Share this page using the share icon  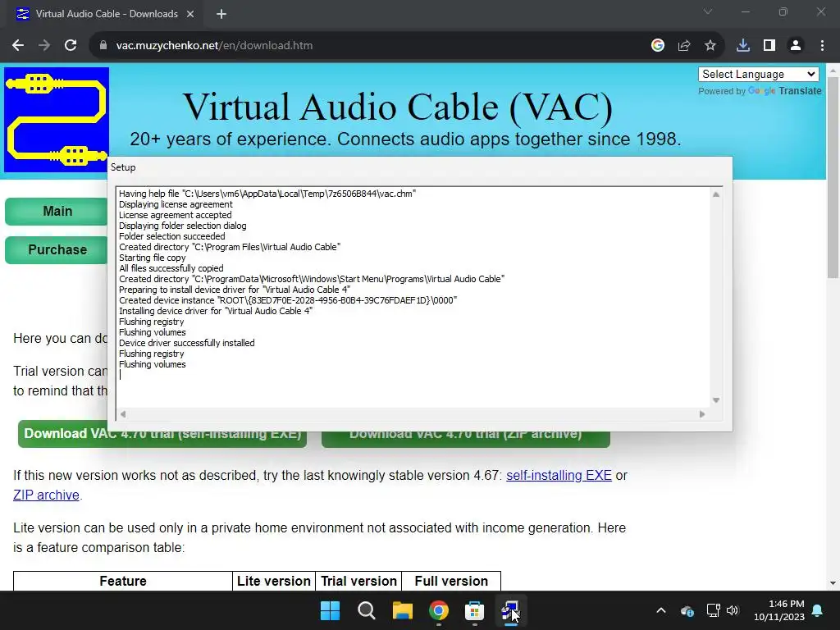click(683, 46)
